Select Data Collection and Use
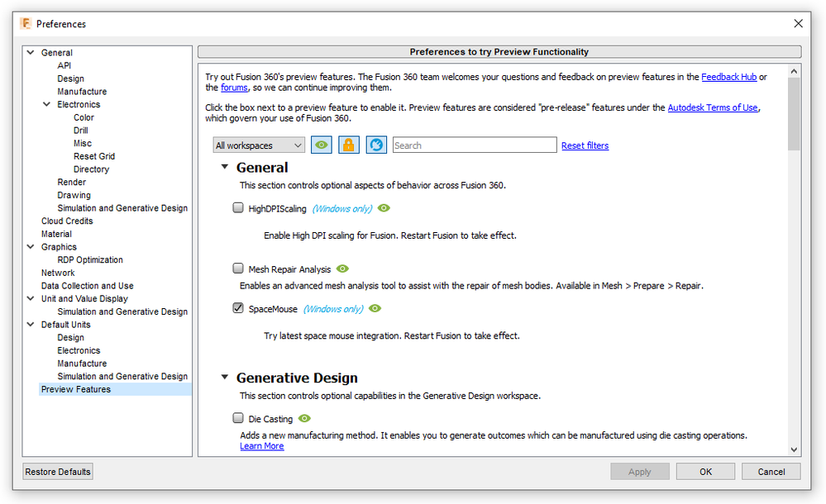826x504 pixels. point(88,285)
